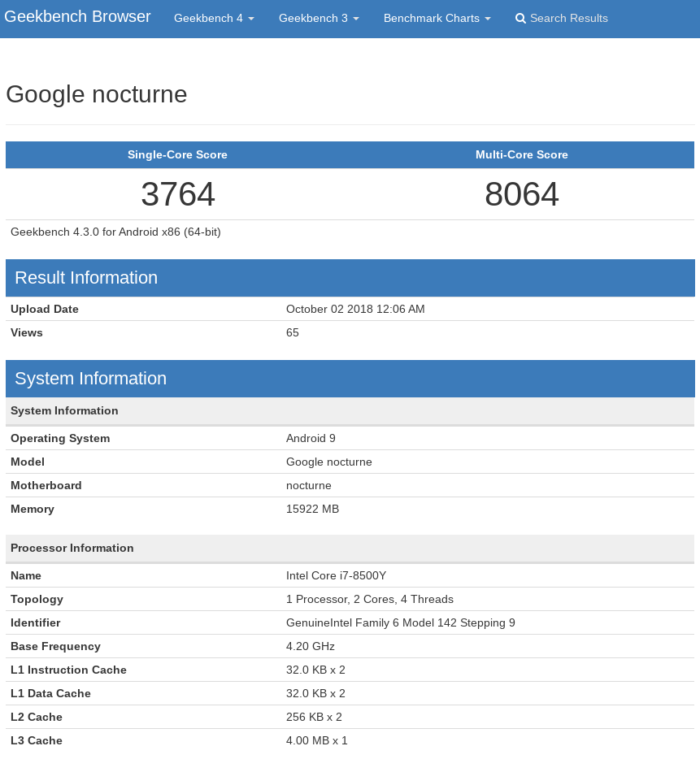Select the Upload Date label
Screen dimensions: 700x759
coord(45,309)
